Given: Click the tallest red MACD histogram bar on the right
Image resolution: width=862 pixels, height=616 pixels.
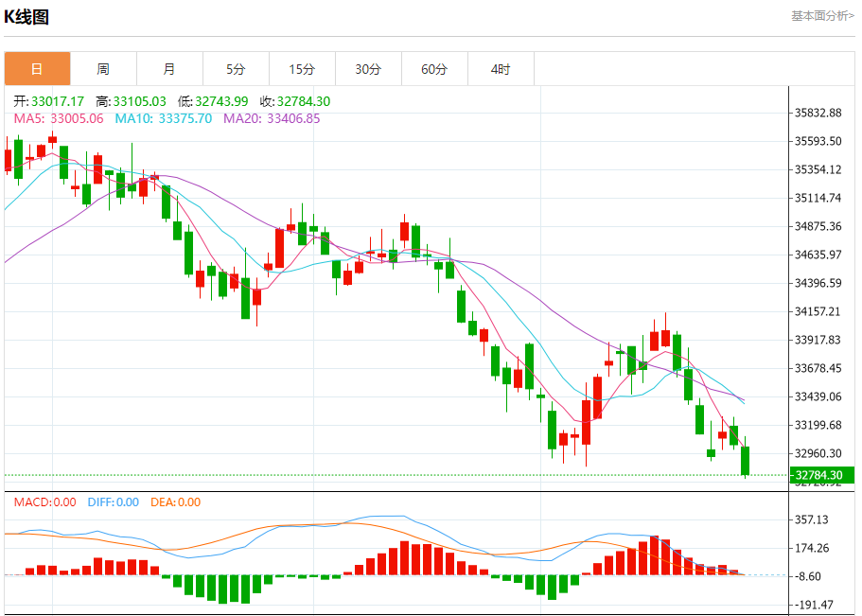Looking at the screenshot, I should [654, 554].
